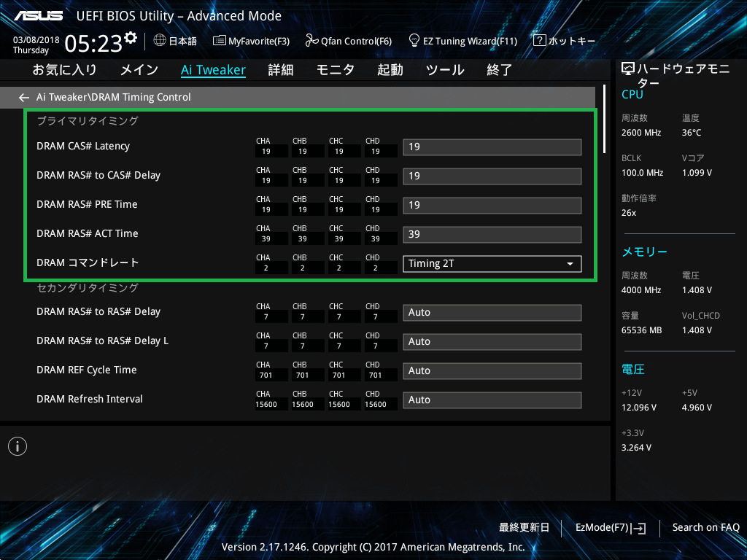Click the +12V reading 12.096 V
This screenshot has height=560, width=747.
pos(639,408)
